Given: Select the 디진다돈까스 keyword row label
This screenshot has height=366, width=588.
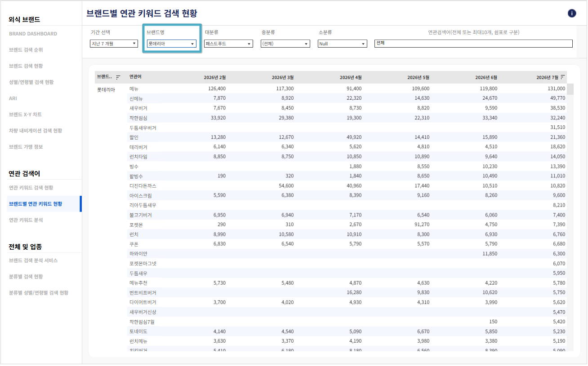Looking at the screenshot, I should (143, 186).
